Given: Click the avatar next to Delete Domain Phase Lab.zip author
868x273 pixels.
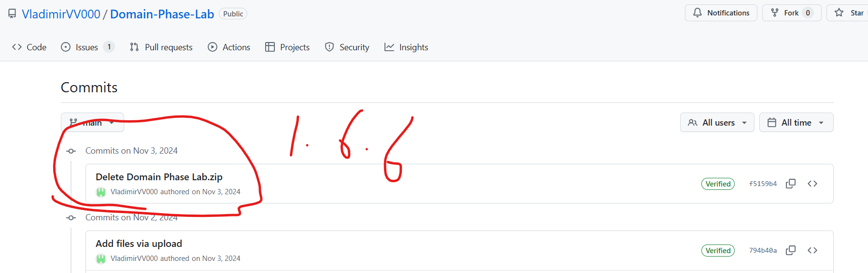Looking at the screenshot, I should point(100,192).
